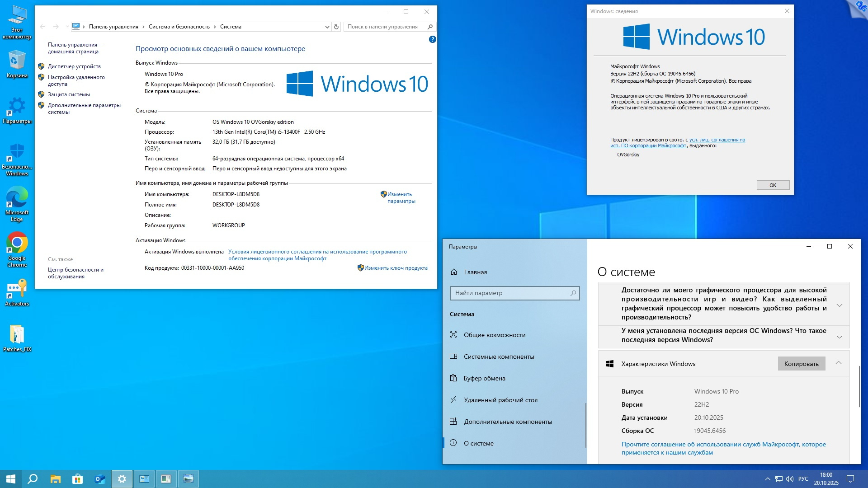This screenshot has height=488, width=868.
Task: Expand the address bar history dropdown
Action: pyautogui.click(x=327, y=27)
